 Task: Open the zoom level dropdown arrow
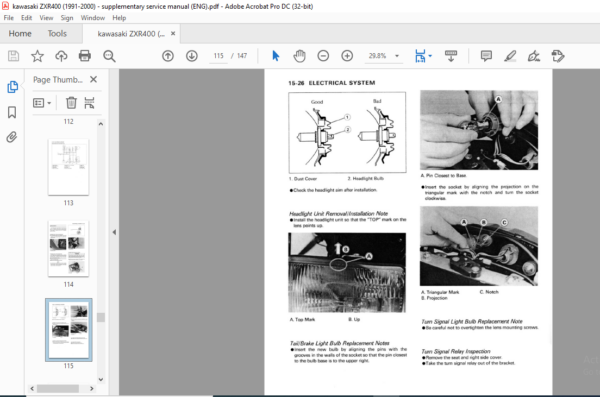point(397,56)
